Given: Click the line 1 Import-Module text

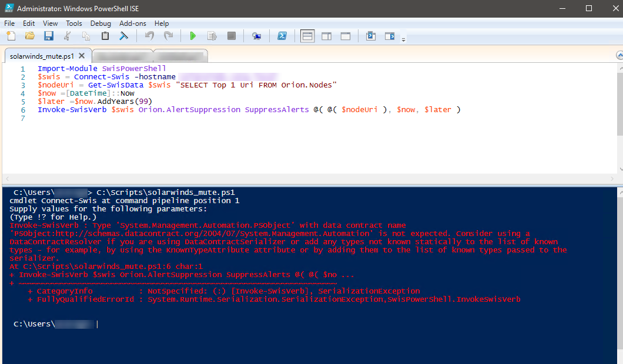Looking at the screenshot, I should pyautogui.click(x=102, y=68).
